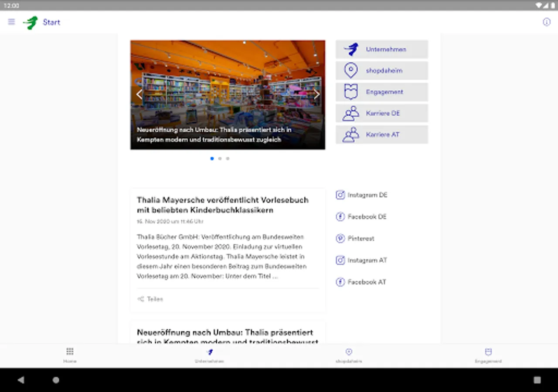Open the Facebook AT link
Image resolution: width=558 pixels, height=392 pixels.
pyautogui.click(x=361, y=282)
